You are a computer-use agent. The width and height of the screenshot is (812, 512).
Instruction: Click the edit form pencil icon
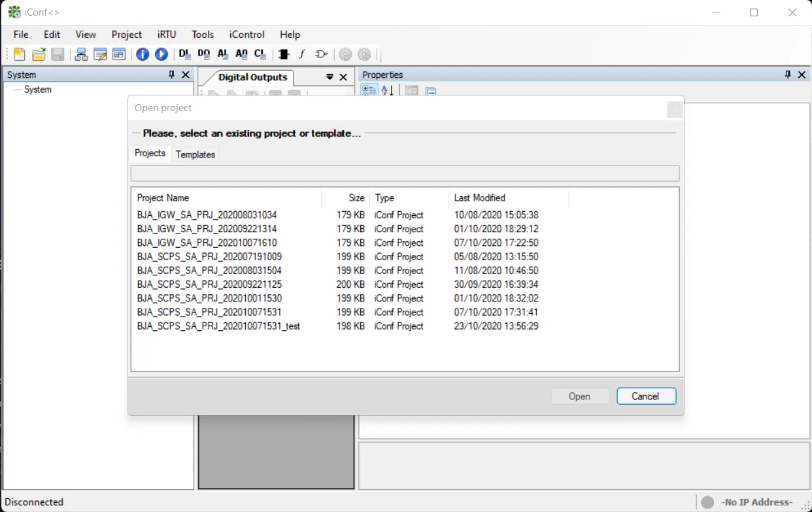100,54
